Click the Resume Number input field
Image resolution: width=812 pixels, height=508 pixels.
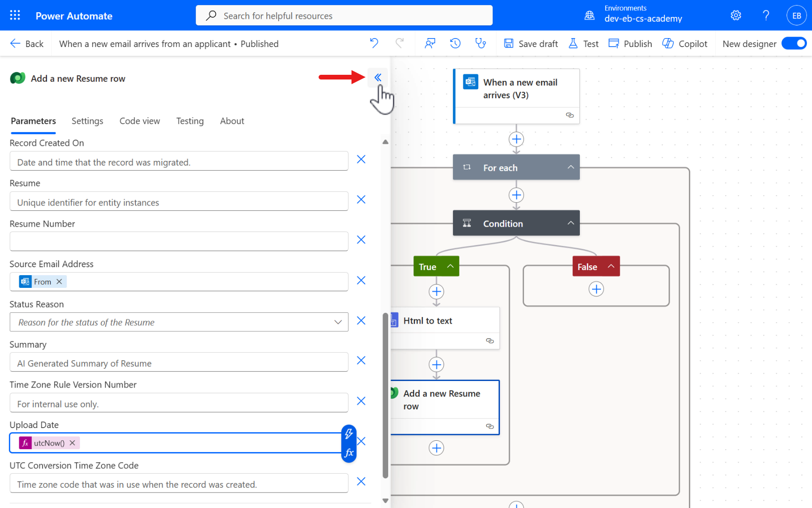point(179,241)
